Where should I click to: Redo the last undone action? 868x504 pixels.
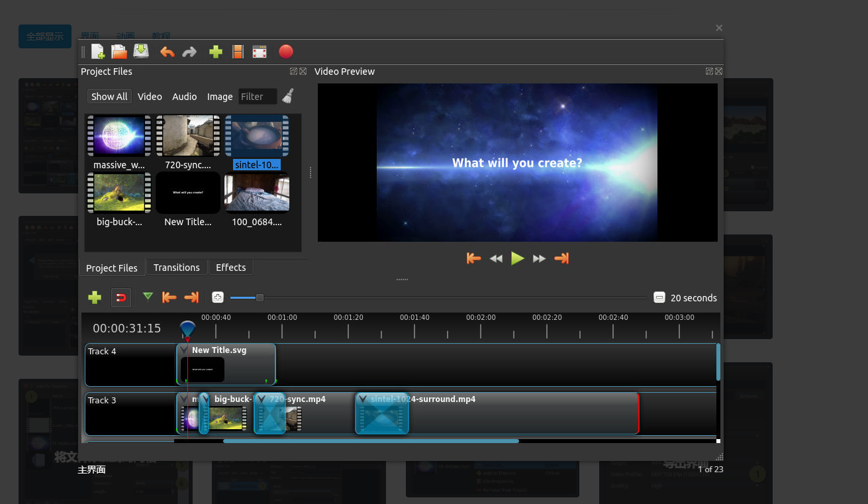[x=189, y=52]
